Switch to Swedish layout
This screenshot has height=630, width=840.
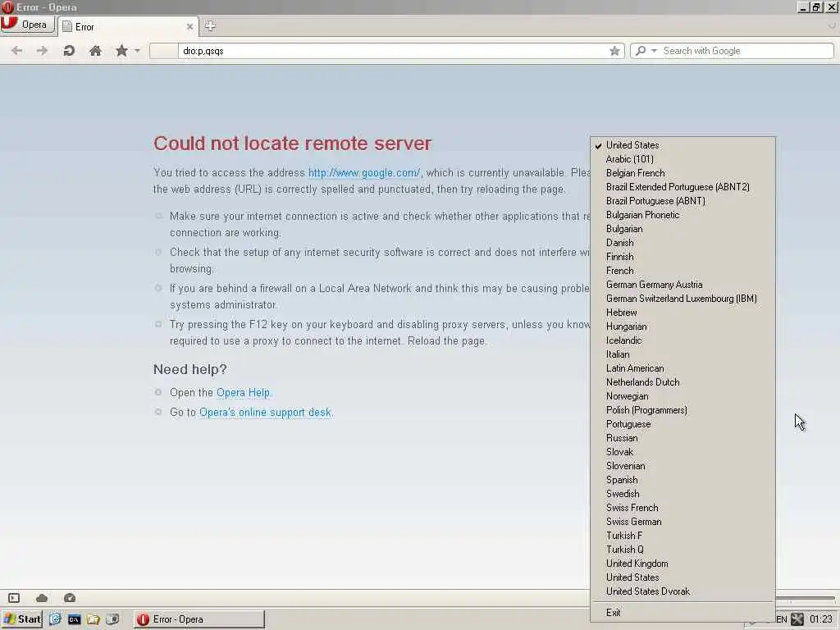pyautogui.click(x=683, y=493)
